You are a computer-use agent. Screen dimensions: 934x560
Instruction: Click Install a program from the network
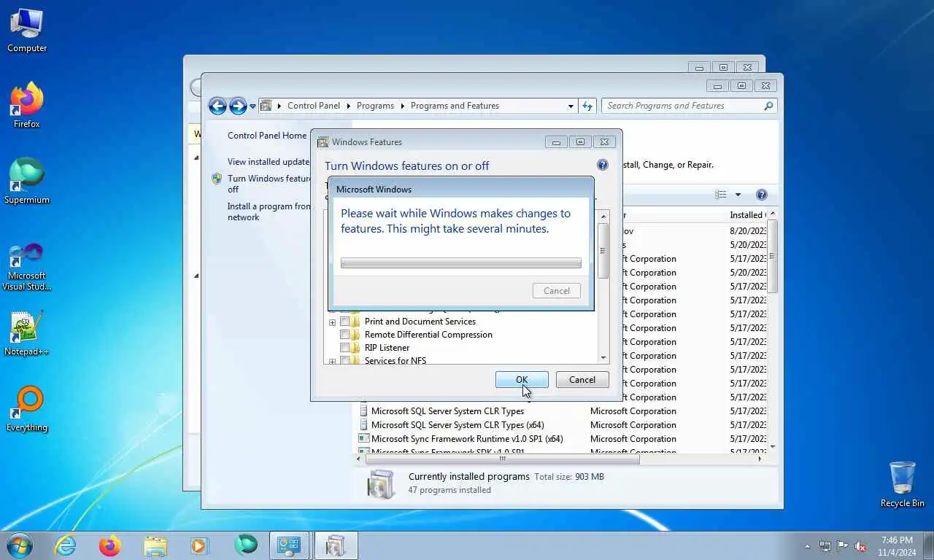click(x=269, y=211)
